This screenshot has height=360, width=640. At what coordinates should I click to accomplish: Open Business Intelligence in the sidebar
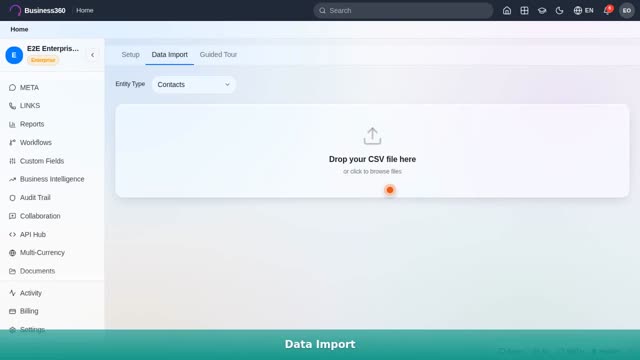[52, 179]
